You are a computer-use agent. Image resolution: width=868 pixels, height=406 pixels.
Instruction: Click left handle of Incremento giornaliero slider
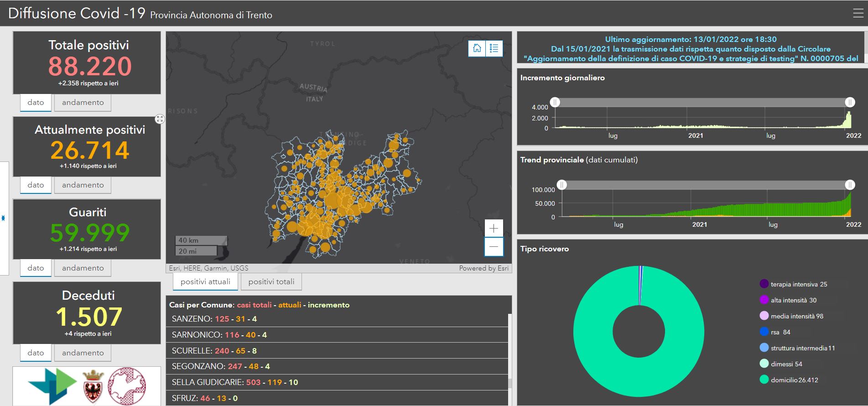tap(555, 102)
